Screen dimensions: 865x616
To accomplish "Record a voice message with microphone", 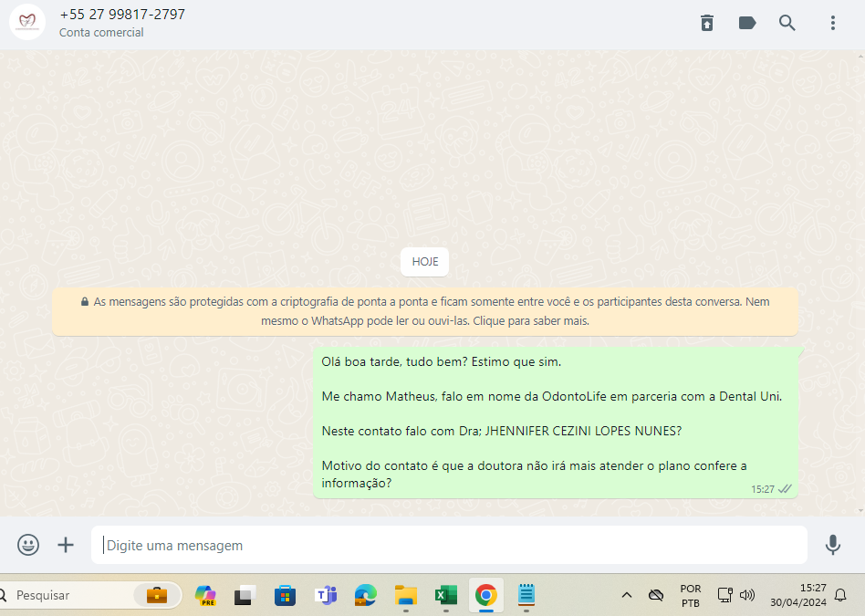I will coord(832,545).
